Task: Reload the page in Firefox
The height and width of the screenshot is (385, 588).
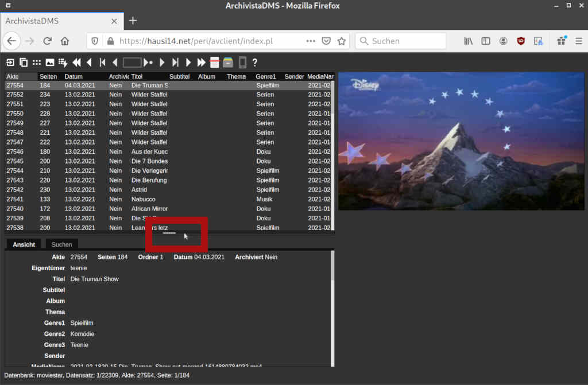Action: coord(47,41)
